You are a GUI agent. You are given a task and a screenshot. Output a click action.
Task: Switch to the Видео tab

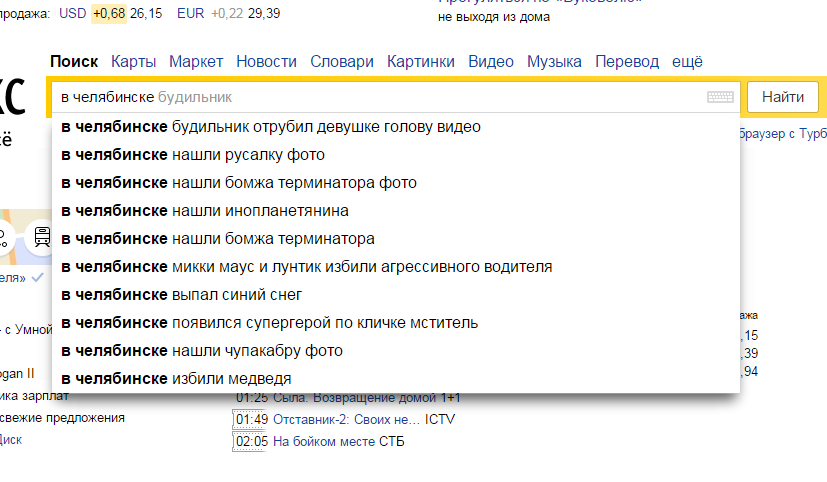[491, 62]
